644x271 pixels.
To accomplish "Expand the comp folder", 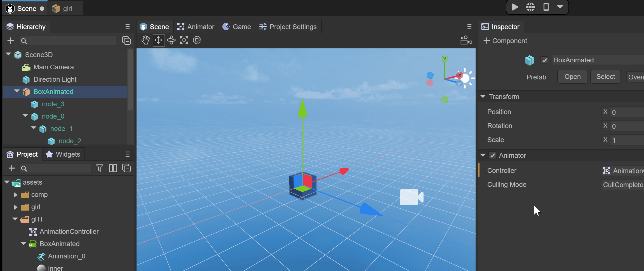I will [15, 195].
